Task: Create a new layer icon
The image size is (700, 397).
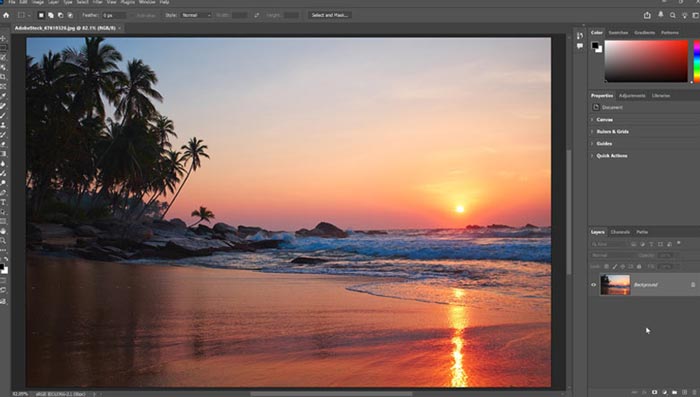Action: pyautogui.click(x=684, y=392)
